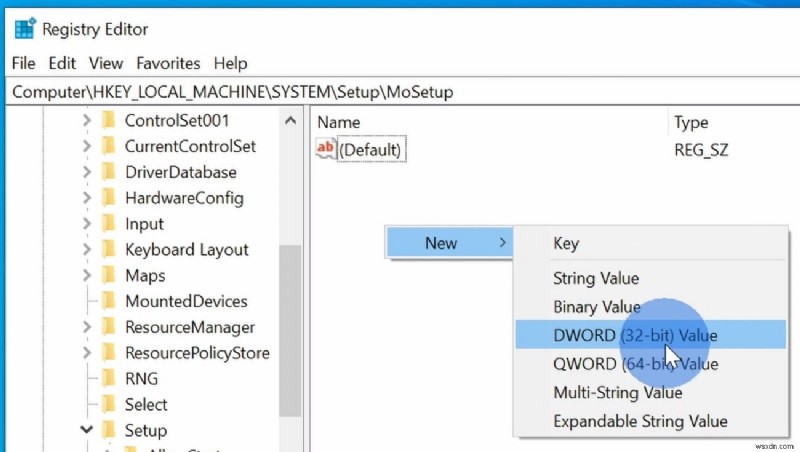
Task: Select the DriverDatabase tree item
Action: pyautogui.click(x=181, y=172)
